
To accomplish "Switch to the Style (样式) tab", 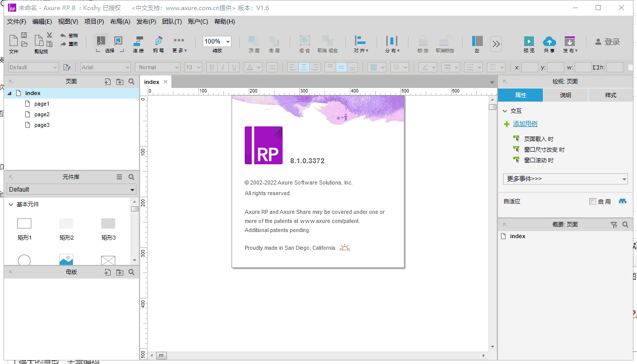I will pyautogui.click(x=610, y=95).
